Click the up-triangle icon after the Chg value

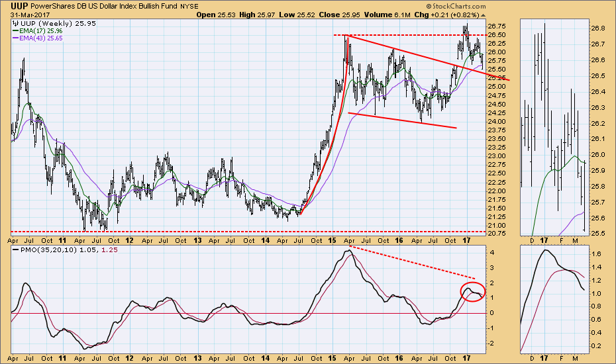pyautogui.click(x=483, y=15)
